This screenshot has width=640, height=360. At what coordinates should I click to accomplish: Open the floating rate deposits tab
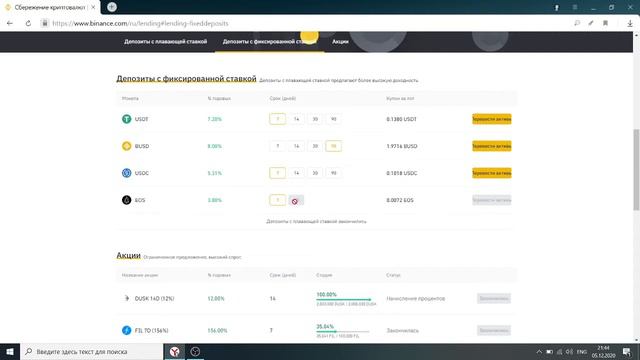tap(165, 42)
